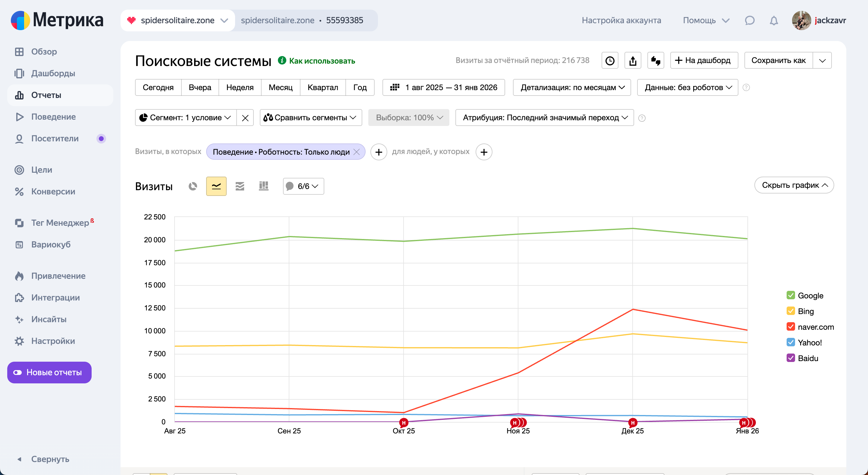Screen dimensions: 868x475
Task: Open the chat feedback bubble icon
Action: [x=749, y=20]
